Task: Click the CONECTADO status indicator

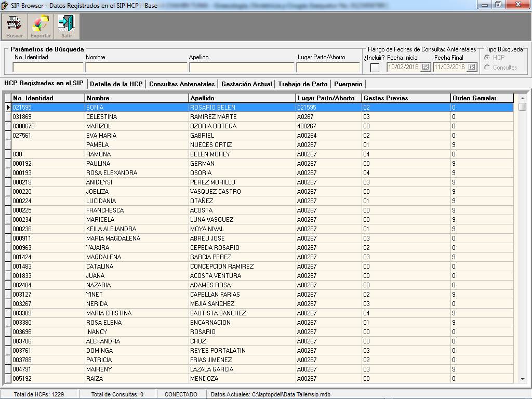Action: tap(181, 395)
